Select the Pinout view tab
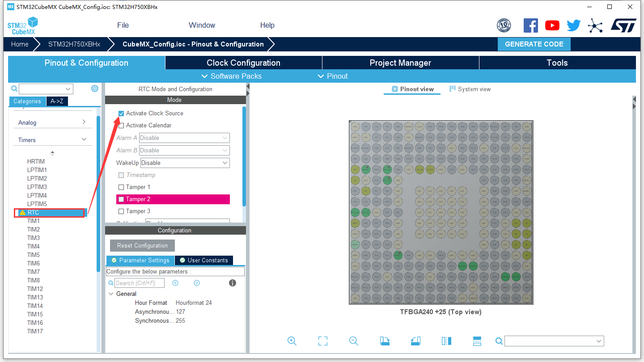 (412, 89)
